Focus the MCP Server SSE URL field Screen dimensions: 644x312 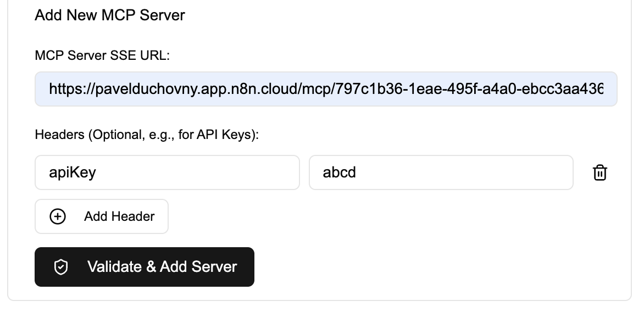(326, 88)
